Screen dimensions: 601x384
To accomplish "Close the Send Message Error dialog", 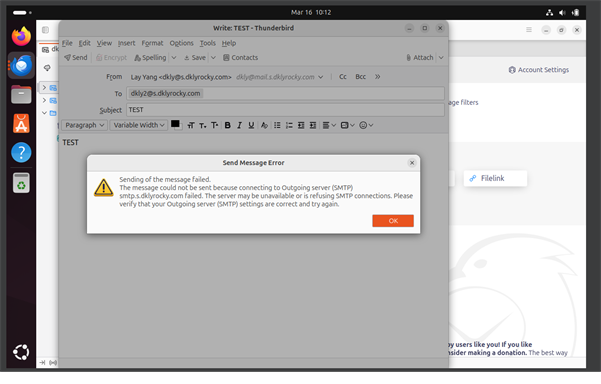I will tap(412, 163).
